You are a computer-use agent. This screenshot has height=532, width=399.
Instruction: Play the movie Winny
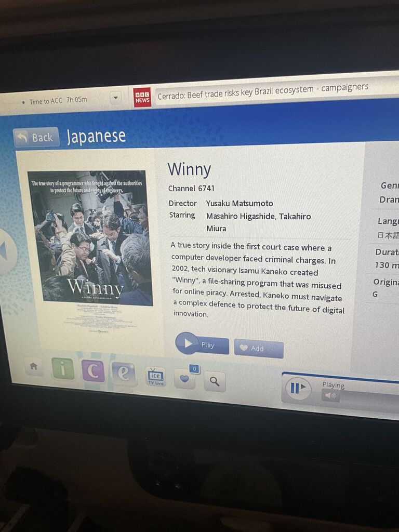pos(202,344)
